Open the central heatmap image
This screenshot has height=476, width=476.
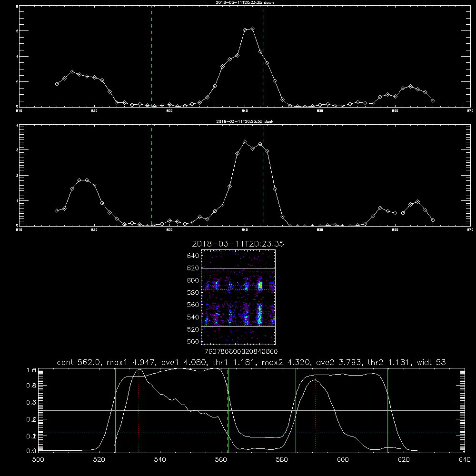coord(238,297)
